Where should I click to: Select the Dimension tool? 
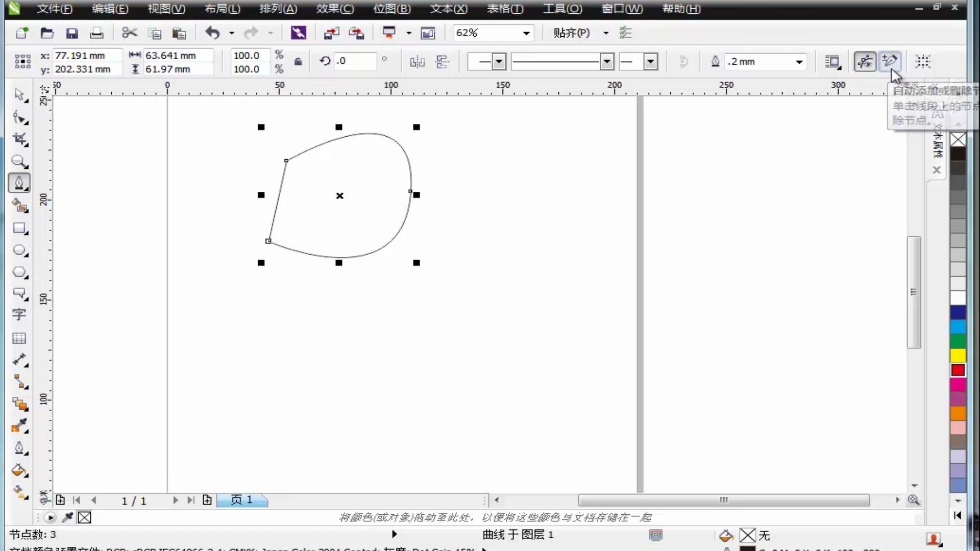(x=19, y=360)
